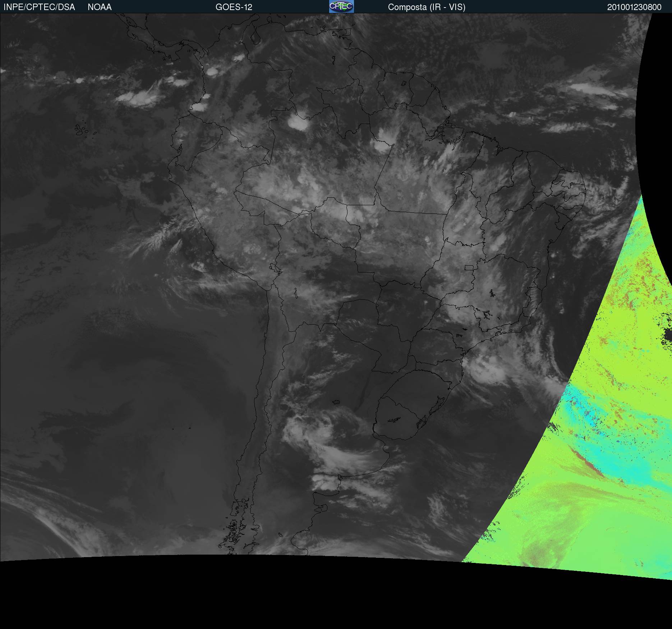Click the NOAA label in the header

(100, 7)
